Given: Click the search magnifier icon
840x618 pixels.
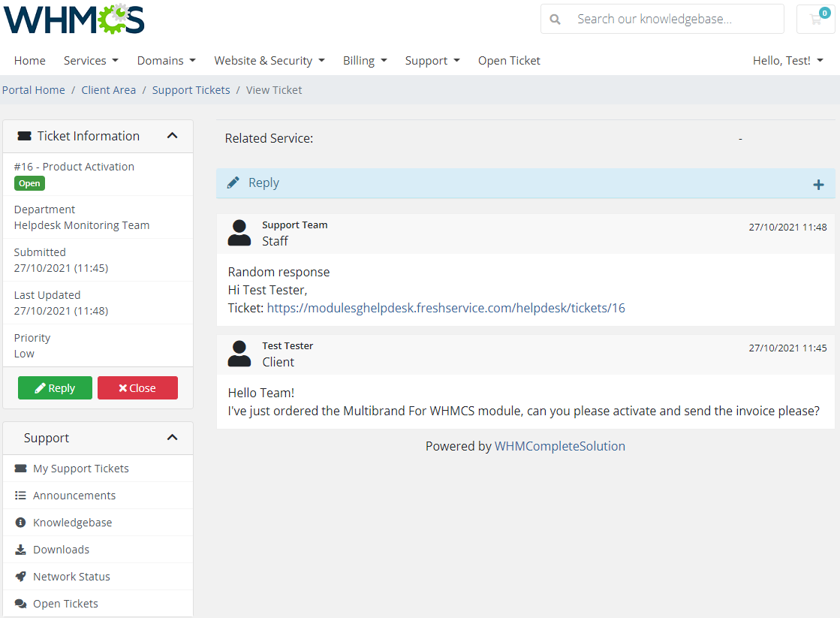Looking at the screenshot, I should (x=555, y=20).
